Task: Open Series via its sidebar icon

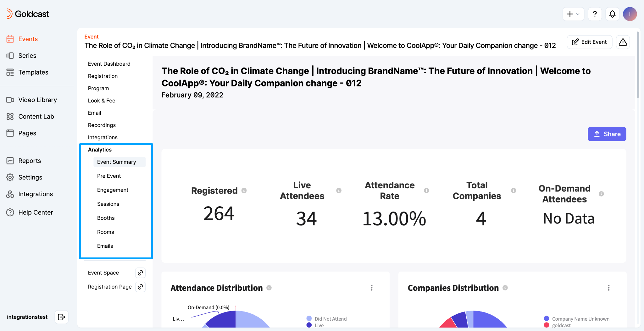Action: pyautogui.click(x=10, y=56)
